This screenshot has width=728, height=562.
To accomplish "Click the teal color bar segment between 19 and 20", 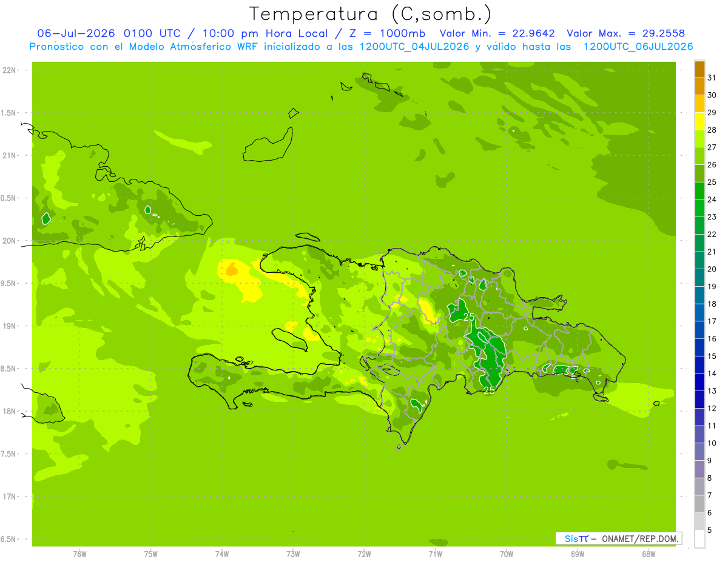I will click(699, 278).
